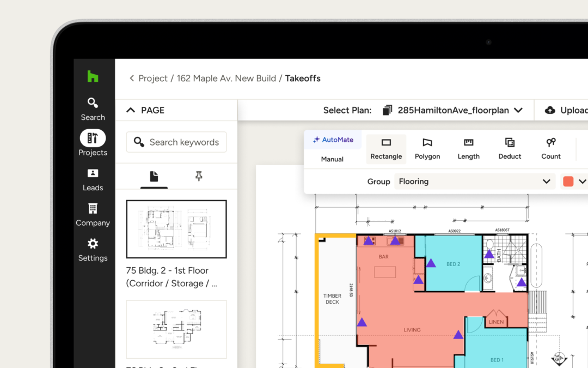Switch to AutoMate mode
Image resolution: width=588 pixels, height=368 pixels.
click(333, 140)
